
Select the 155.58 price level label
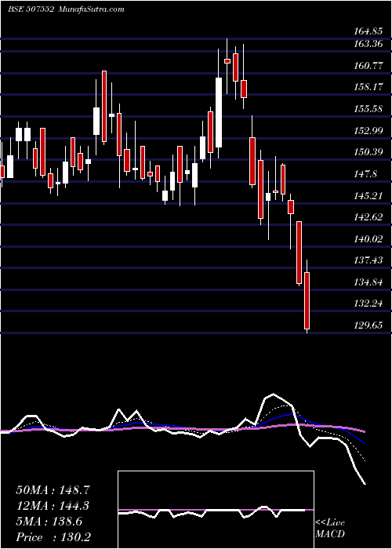368,109
